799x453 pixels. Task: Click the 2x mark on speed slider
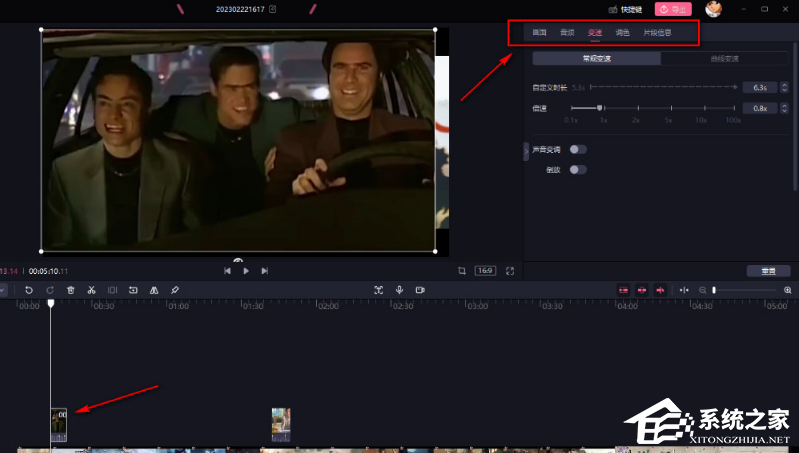pos(638,108)
